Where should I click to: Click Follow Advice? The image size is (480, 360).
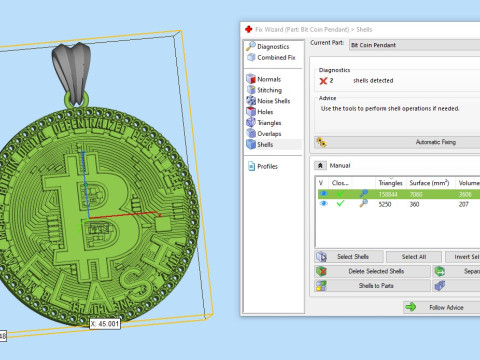coord(441,307)
